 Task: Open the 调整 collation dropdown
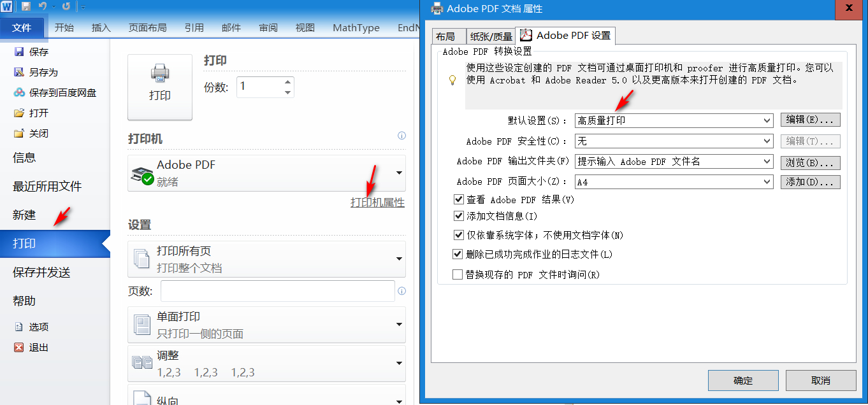click(x=267, y=363)
